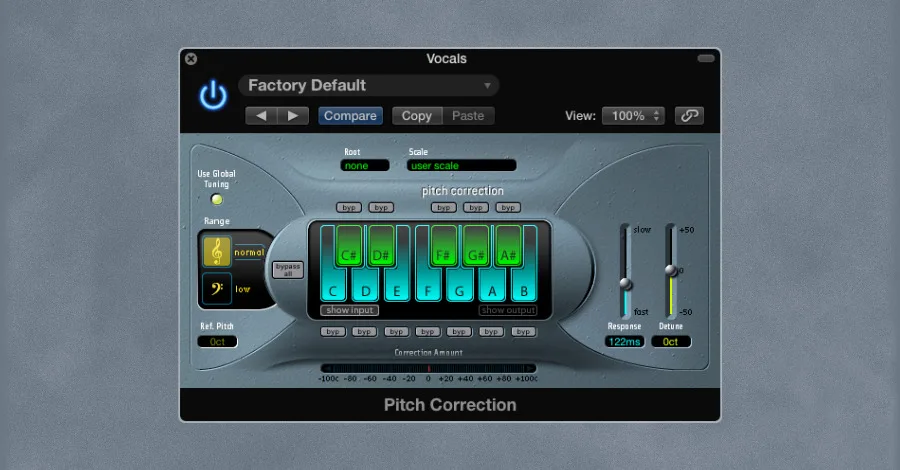The height and width of the screenshot is (470, 900).
Task: Click the Detune slider knob
Action: click(671, 270)
